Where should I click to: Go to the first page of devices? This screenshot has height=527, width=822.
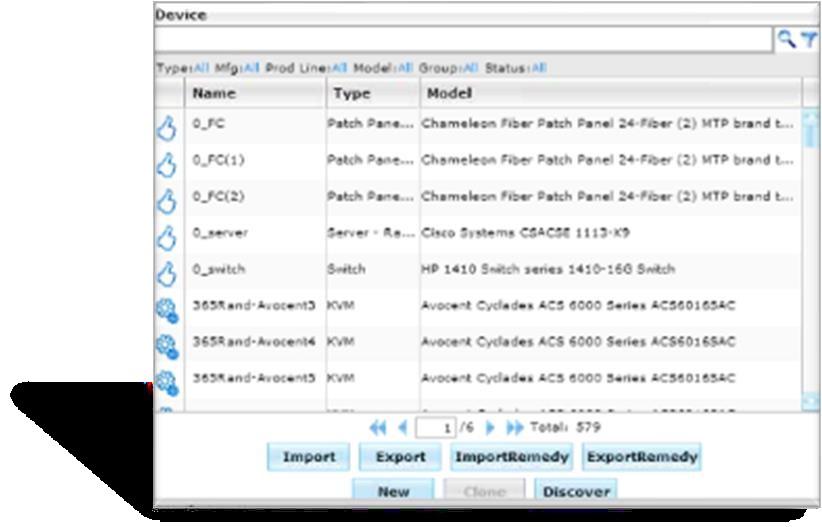pyautogui.click(x=378, y=428)
